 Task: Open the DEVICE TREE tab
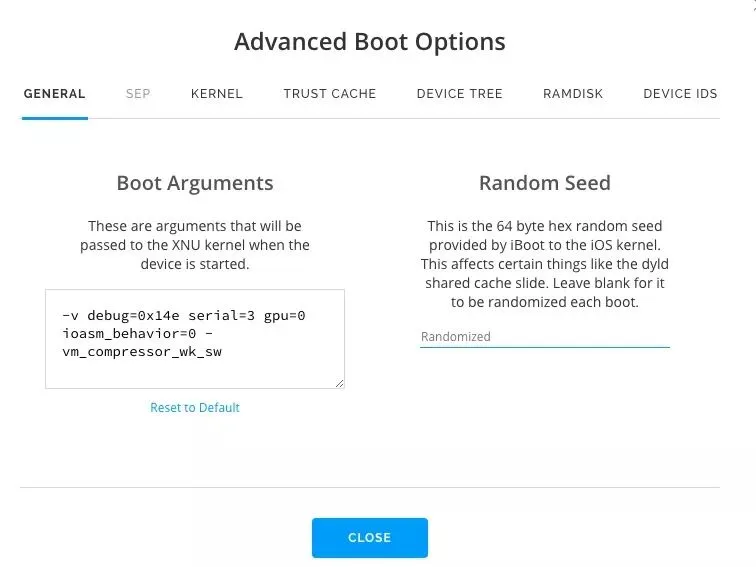coord(459,94)
